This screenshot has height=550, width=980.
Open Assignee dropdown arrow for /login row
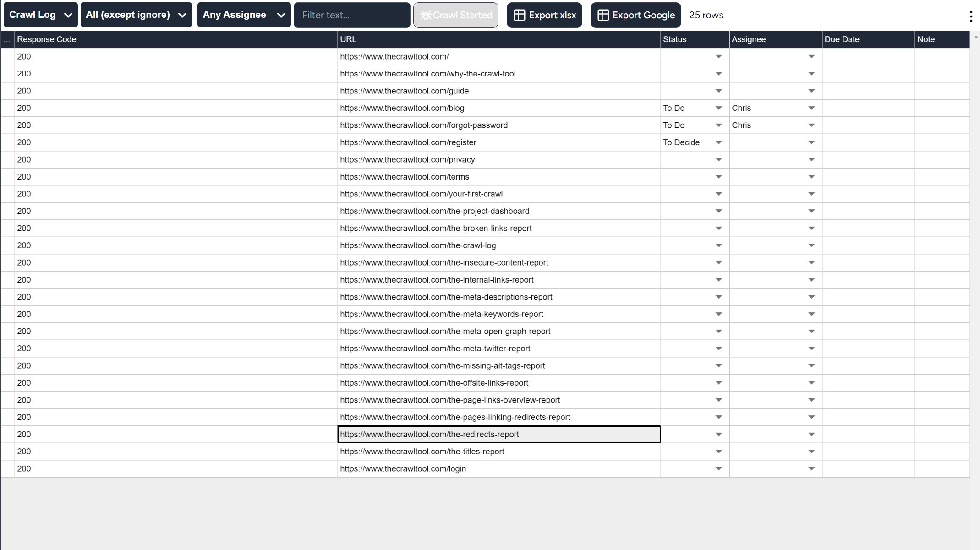(811, 469)
